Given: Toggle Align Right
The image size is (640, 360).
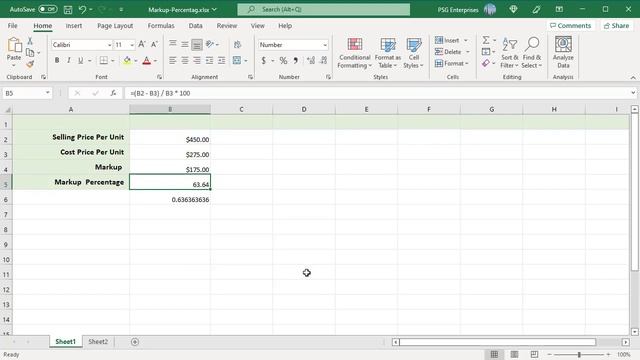Looking at the screenshot, I should [197, 60].
